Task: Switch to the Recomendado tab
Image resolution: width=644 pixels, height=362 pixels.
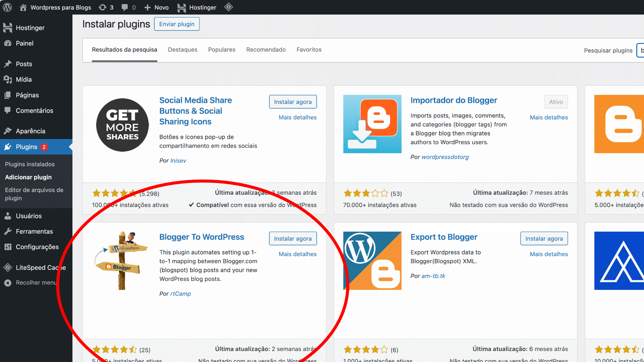Action: pyautogui.click(x=266, y=50)
